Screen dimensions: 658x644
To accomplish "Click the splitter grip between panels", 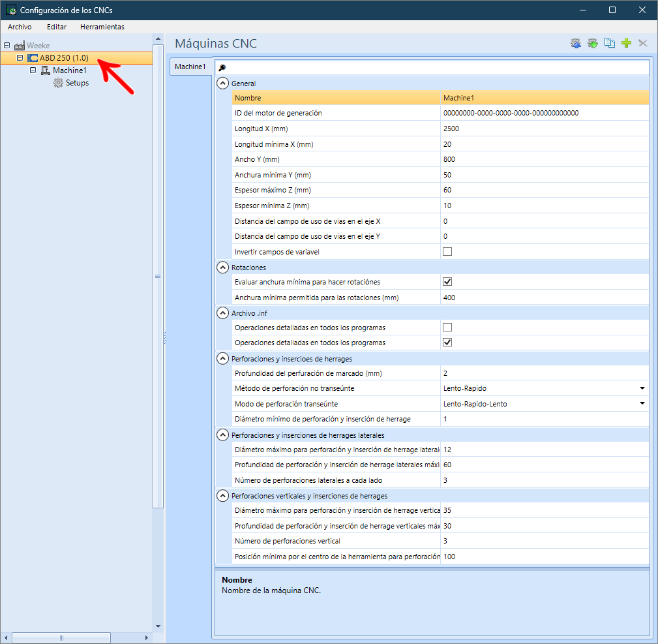I will point(165,338).
